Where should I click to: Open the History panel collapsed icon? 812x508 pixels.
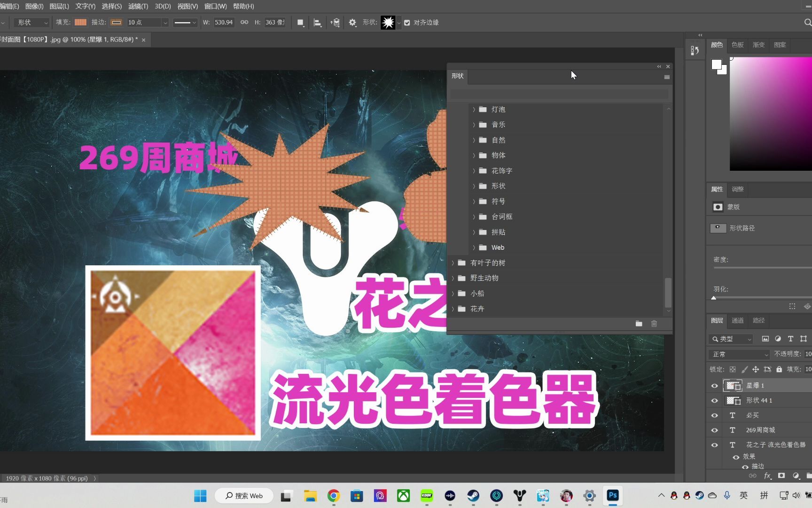[x=695, y=50]
